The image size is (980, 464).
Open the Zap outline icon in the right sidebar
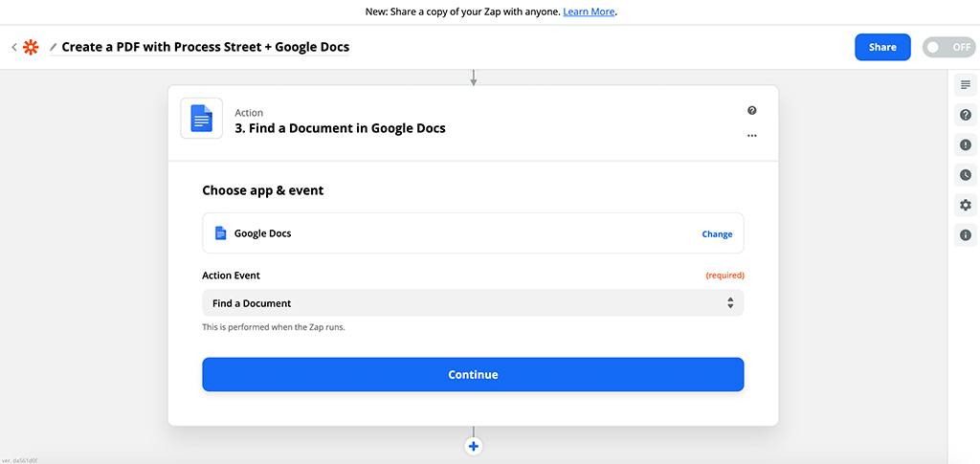965,85
